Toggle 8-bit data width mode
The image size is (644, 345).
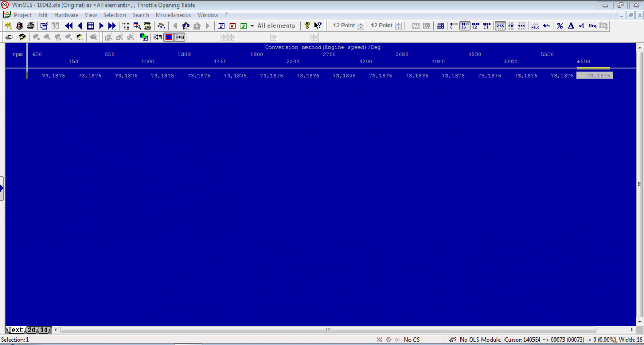[x=453, y=26]
